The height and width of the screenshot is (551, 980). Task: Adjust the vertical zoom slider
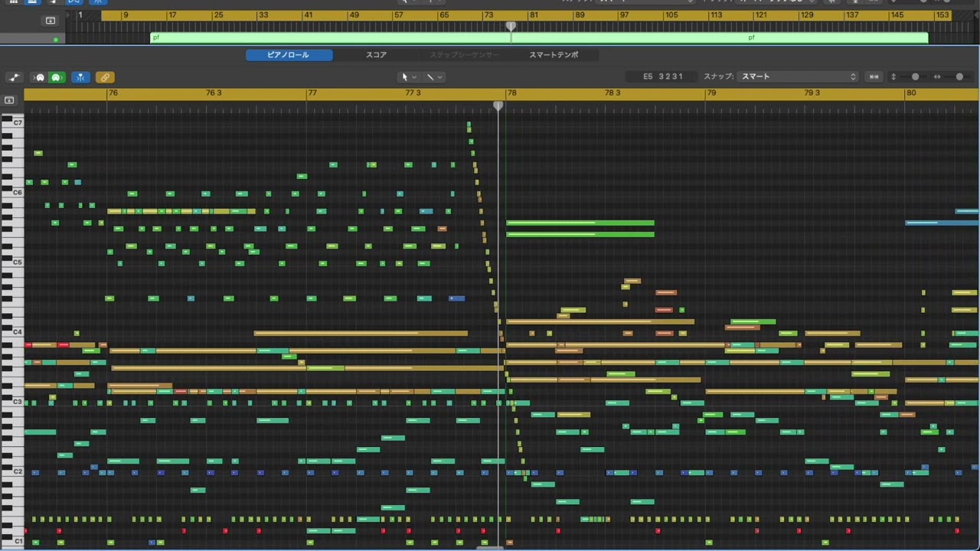coord(915,77)
